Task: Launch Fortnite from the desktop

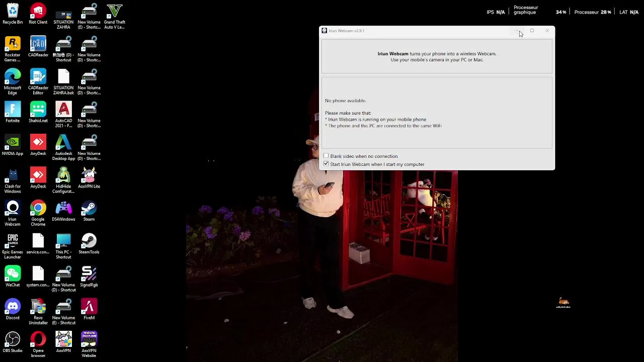Action: (13, 113)
